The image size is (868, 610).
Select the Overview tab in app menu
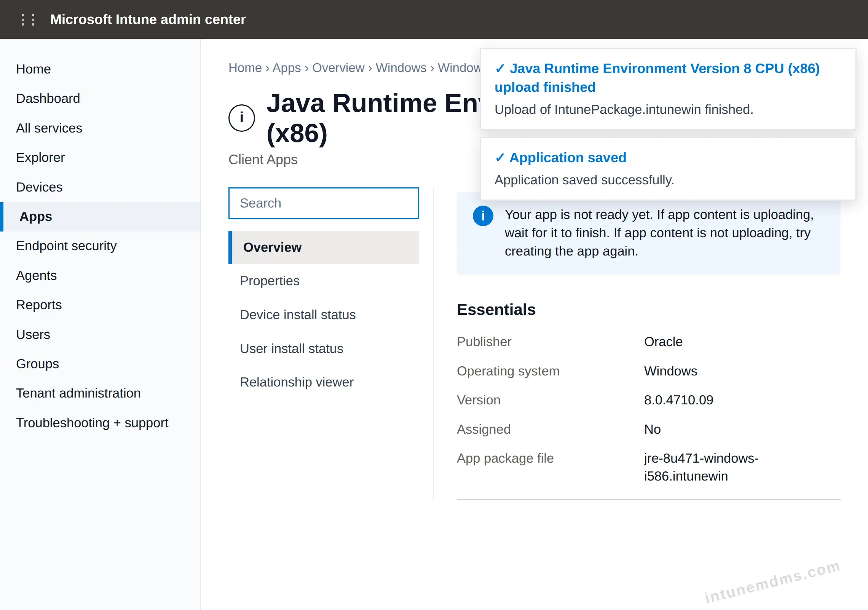pos(324,248)
